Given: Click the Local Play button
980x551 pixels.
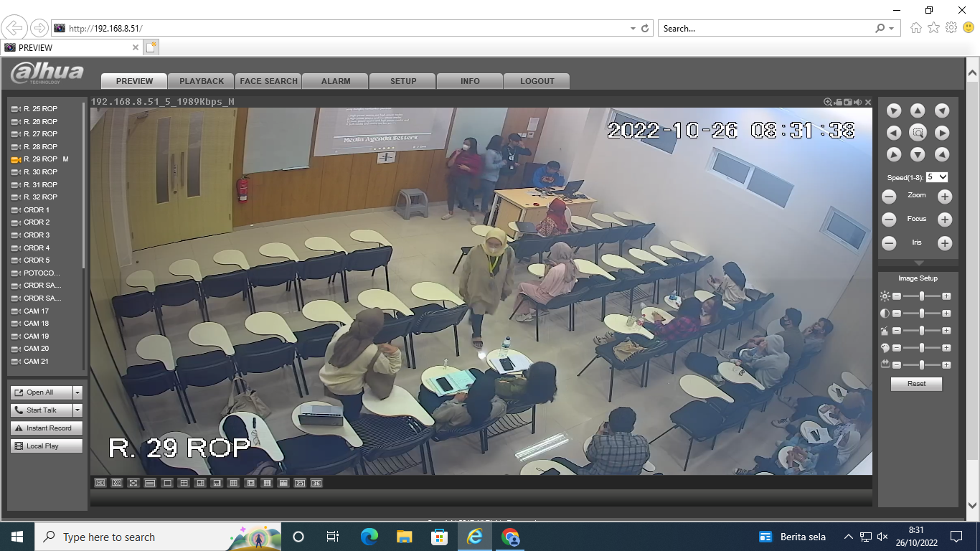Looking at the screenshot, I should 47,446.
